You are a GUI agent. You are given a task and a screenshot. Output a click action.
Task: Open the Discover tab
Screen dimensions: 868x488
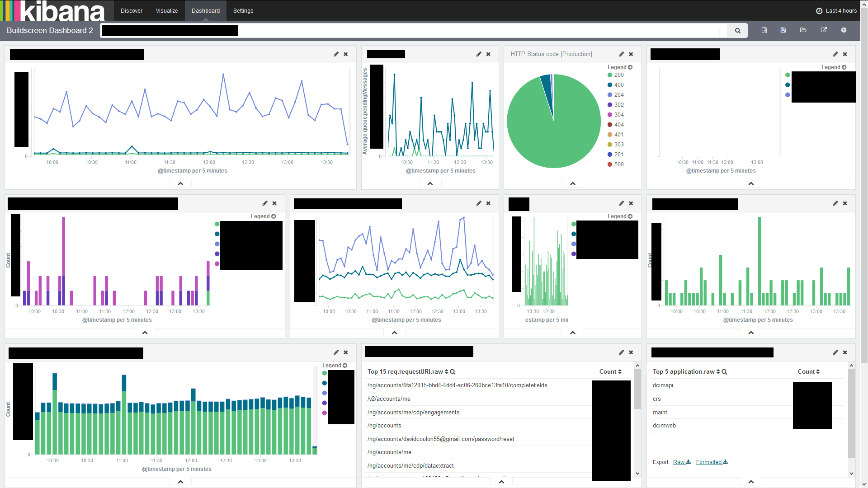coord(131,11)
